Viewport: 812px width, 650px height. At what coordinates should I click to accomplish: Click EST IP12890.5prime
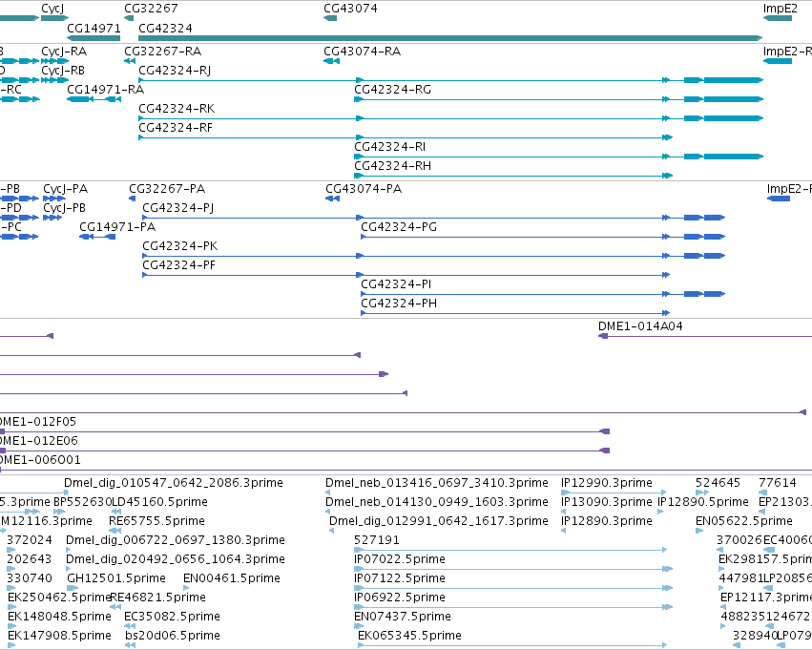coord(702,502)
